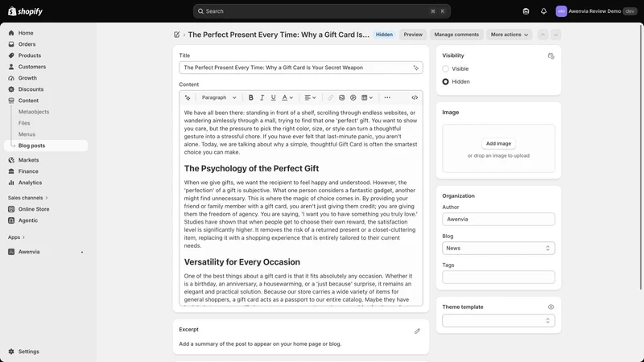Insert a link in the editor
This screenshot has height=362, width=644.
[330, 97]
